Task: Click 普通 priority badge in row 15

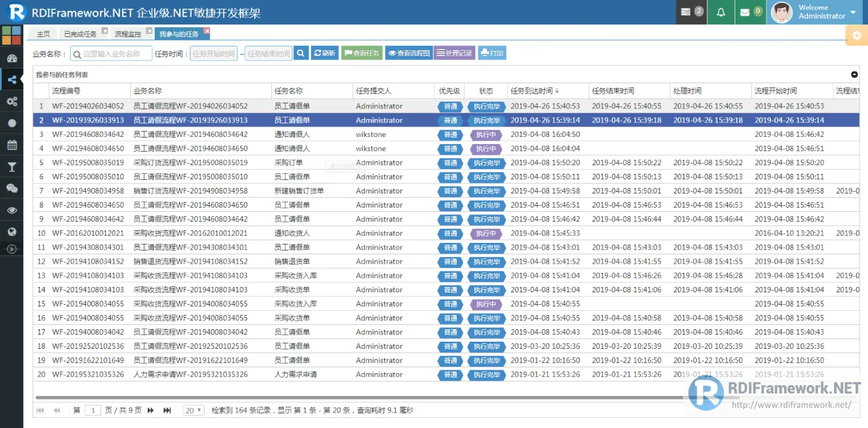Action: coord(450,304)
